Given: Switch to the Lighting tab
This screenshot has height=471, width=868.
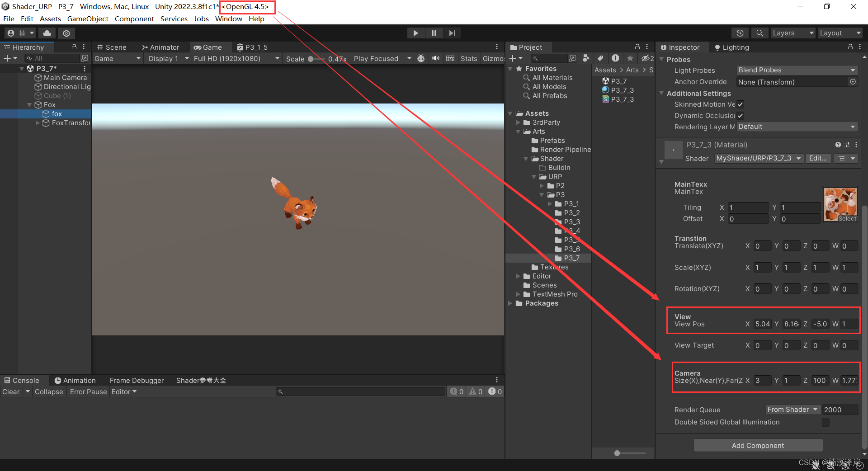Looking at the screenshot, I should pyautogui.click(x=731, y=47).
